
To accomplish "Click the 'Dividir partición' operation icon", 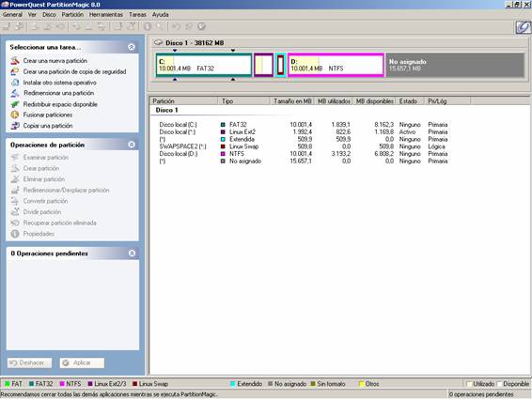I will tap(15, 212).
